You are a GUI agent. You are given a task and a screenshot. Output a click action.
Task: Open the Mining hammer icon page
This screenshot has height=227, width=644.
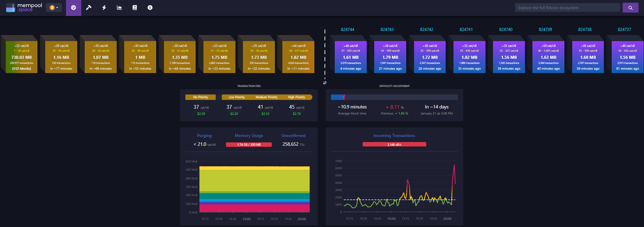[89, 7]
